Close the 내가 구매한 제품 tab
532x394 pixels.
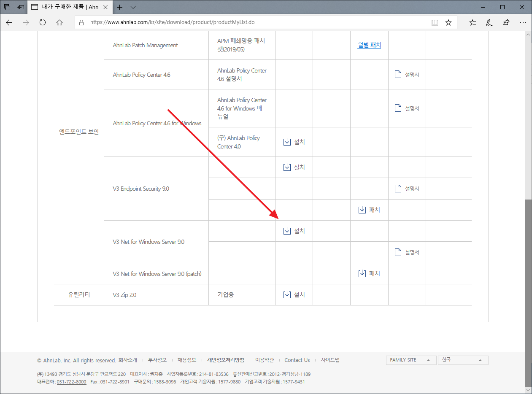coord(106,7)
